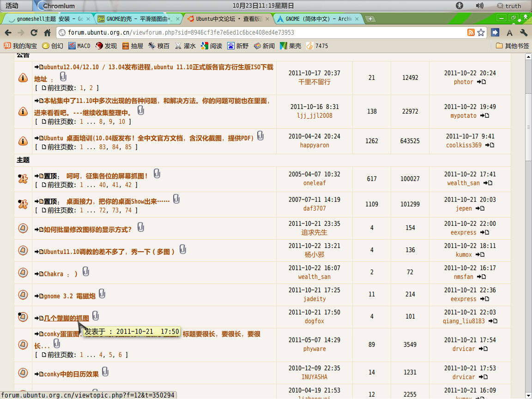This screenshot has width=532, height=399.
Task: View last poster coolkiss369's profile
Action: coord(464,145)
